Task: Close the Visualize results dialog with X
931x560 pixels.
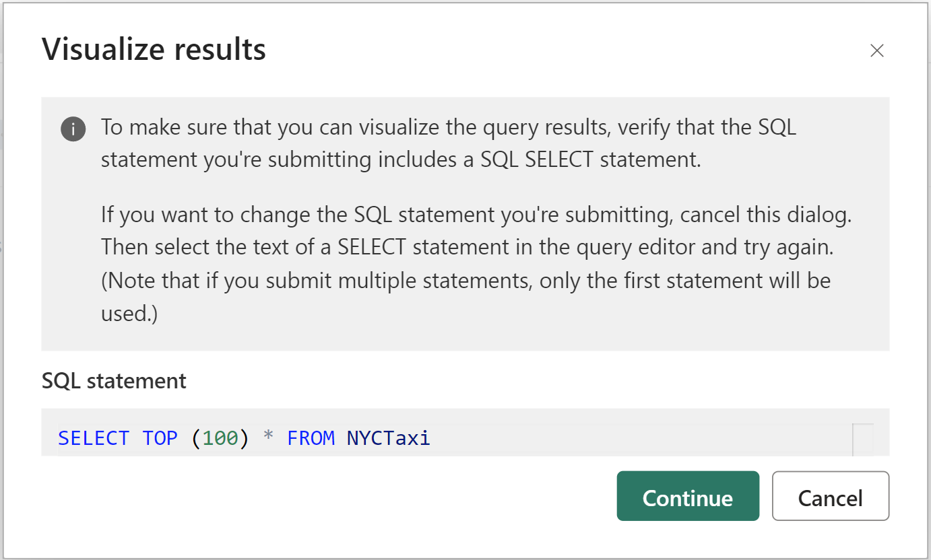Action: click(x=876, y=50)
